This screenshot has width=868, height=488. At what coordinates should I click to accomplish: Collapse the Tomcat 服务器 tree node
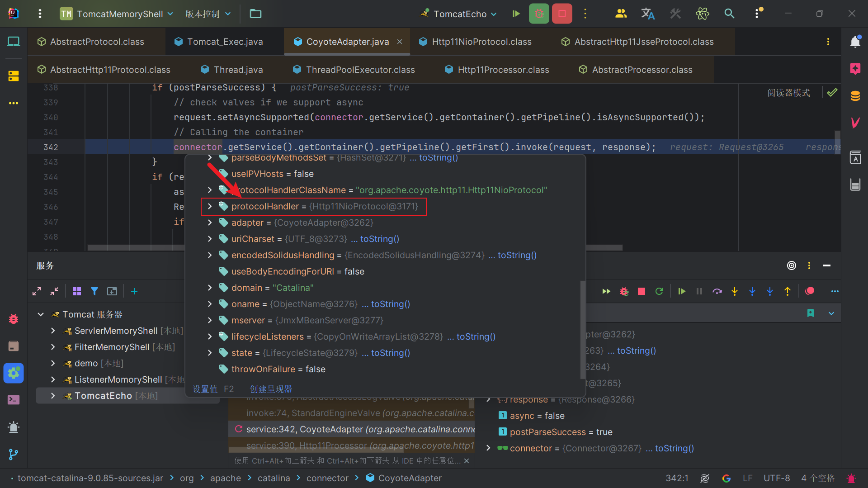pos(41,314)
